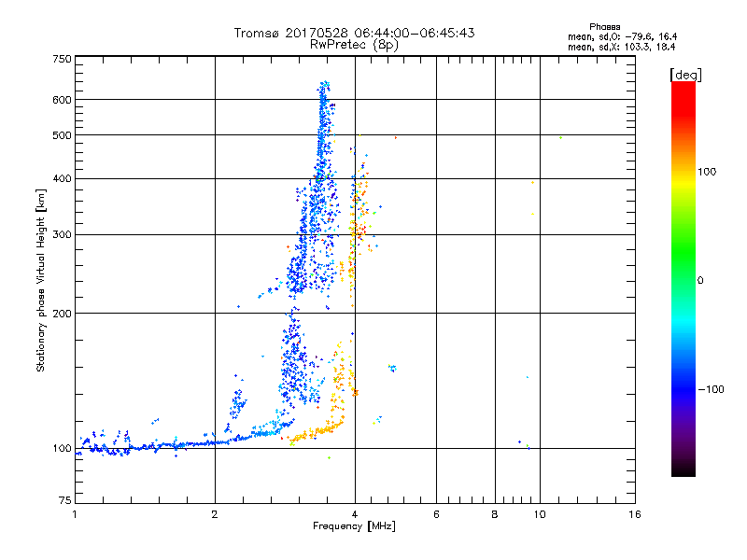Select the 'RwPretec (8p)' subtitle
Screen dimensions: 747x560
(354, 45)
